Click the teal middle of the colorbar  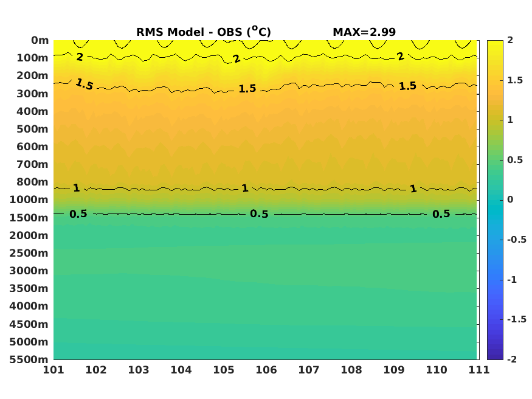pyautogui.click(x=495, y=200)
